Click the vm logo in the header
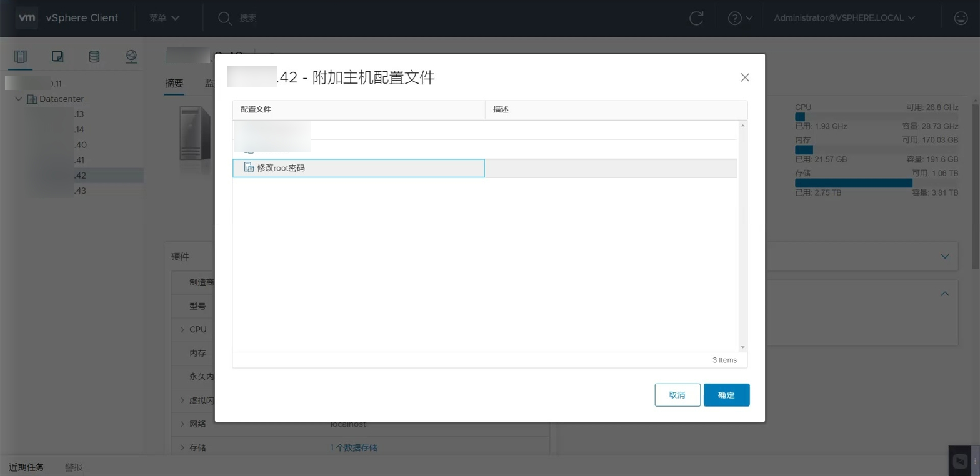The image size is (980, 476). coord(26,18)
